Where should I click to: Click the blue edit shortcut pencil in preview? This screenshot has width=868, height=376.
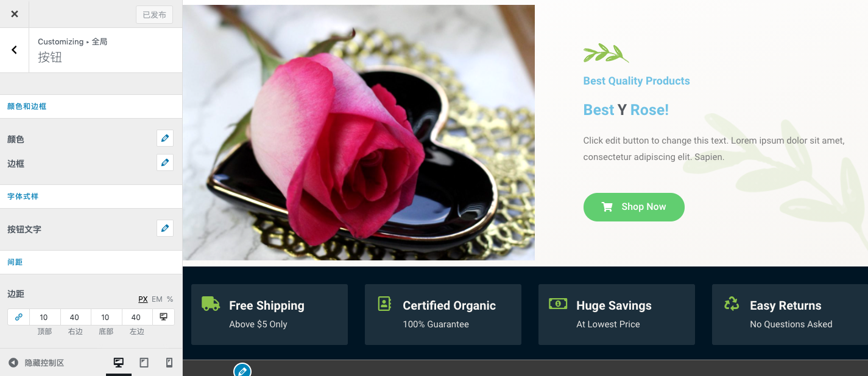tap(242, 370)
